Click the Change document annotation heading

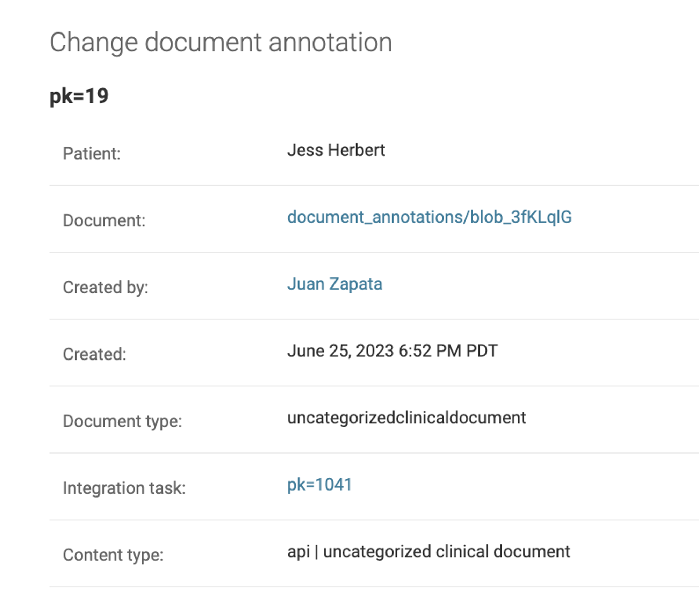tap(221, 43)
